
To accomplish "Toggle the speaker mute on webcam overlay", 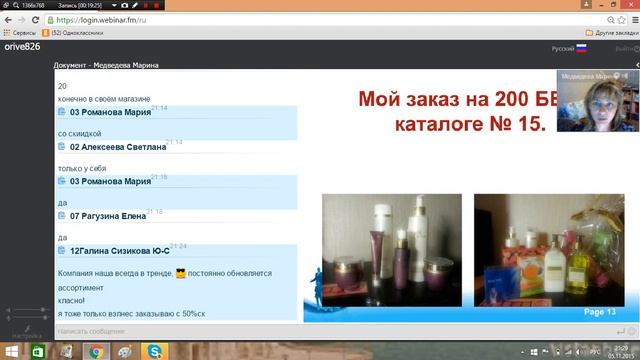I will click(x=625, y=76).
